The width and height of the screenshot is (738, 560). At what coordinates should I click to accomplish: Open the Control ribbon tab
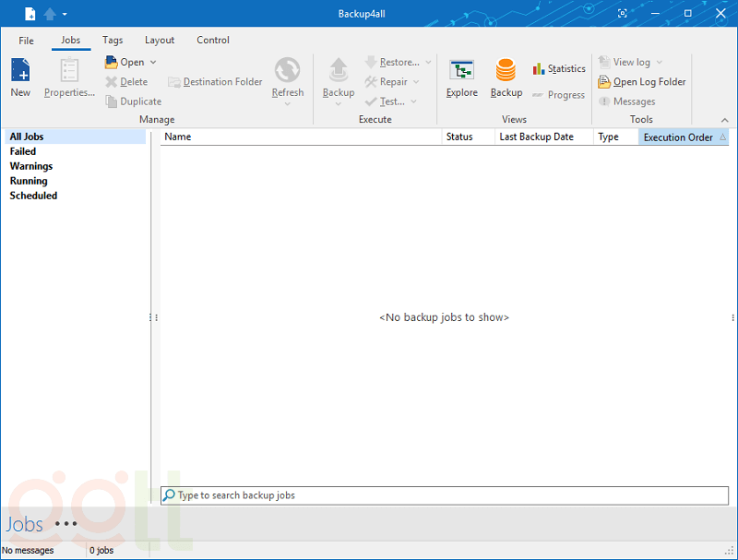click(213, 41)
